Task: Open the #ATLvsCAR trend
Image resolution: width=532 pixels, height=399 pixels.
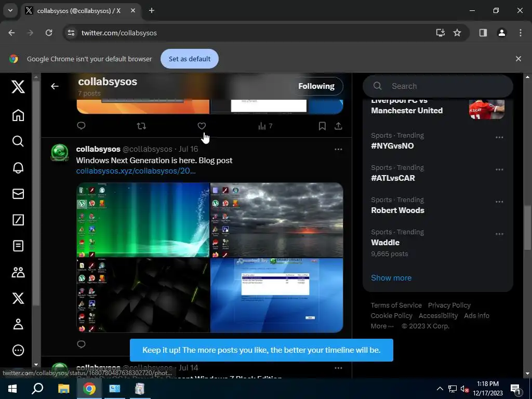Action: 437,173
